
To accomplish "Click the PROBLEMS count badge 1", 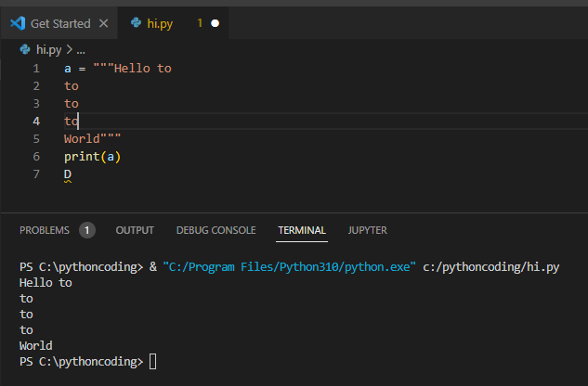I will pos(87,230).
